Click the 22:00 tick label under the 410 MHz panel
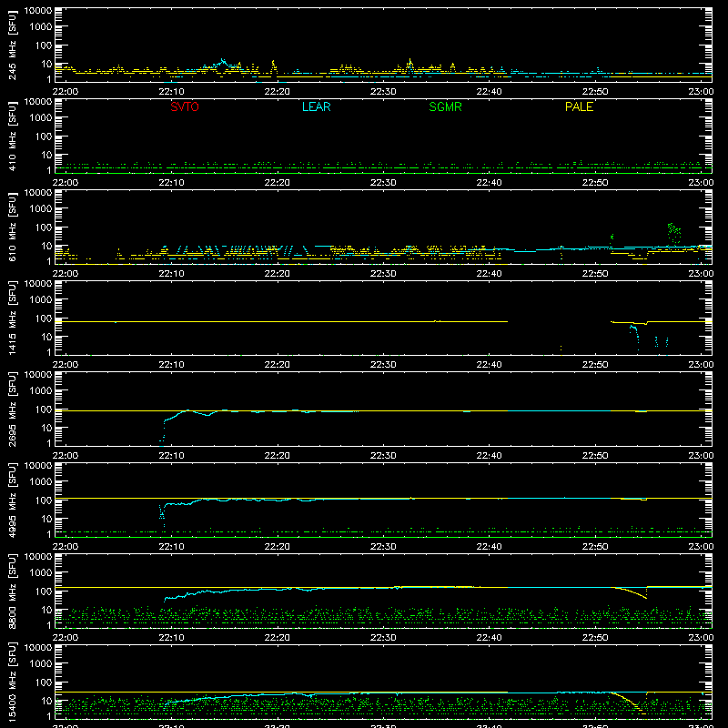Image resolution: width=728 pixels, height=728 pixels. coord(65,183)
